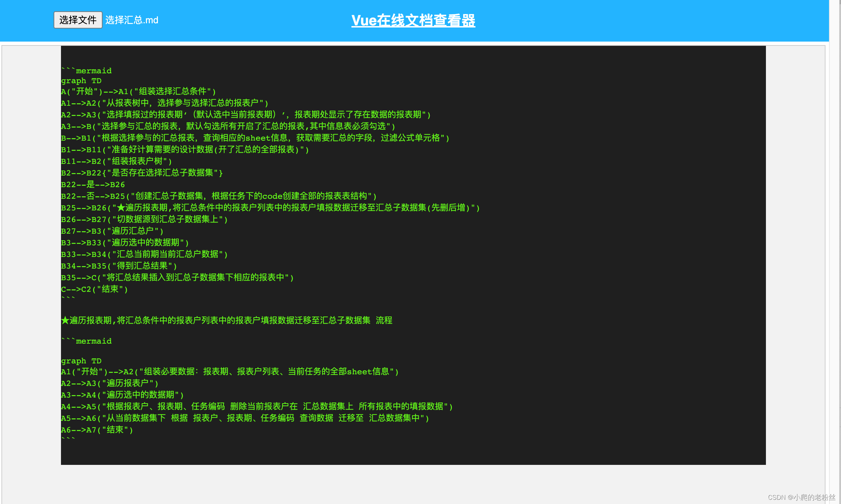The width and height of the screenshot is (841, 504).
Task: Click the first 'graph TD' line
Action: click(81, 81)
